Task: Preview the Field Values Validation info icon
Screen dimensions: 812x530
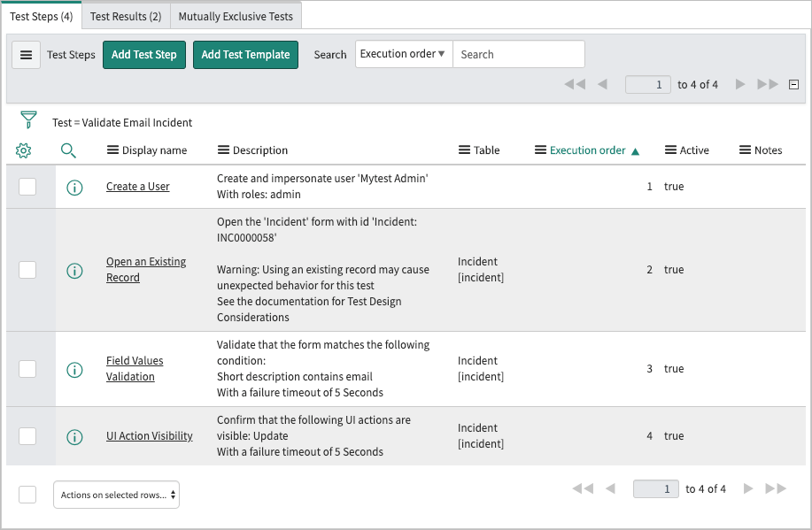Action: [74, 370]
